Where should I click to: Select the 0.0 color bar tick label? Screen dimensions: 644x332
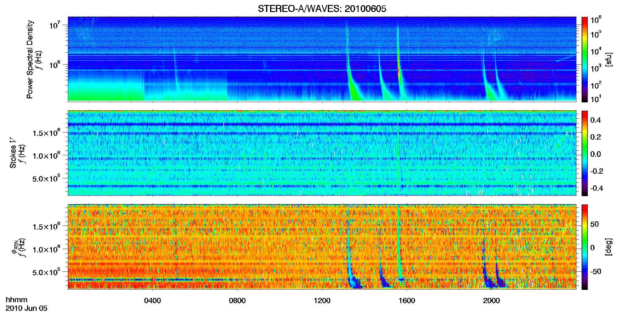595,154
